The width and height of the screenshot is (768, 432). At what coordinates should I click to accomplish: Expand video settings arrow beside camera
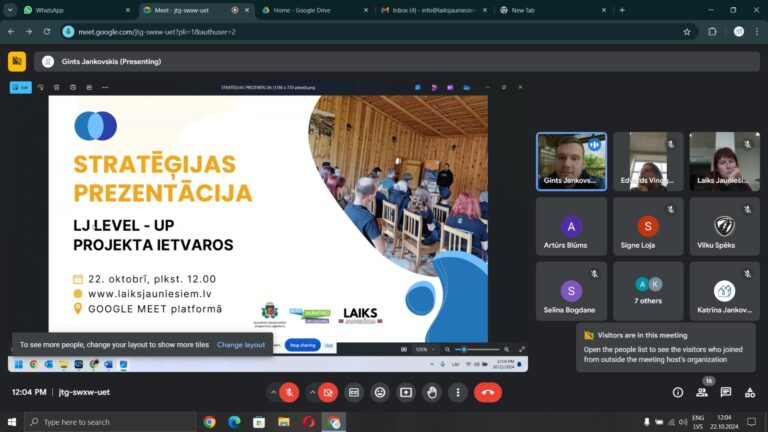coord(312,393)
